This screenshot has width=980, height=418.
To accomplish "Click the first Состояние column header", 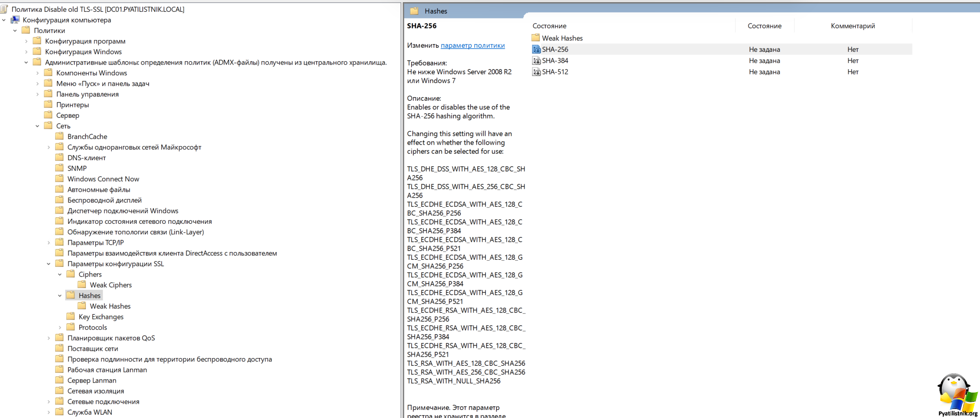I will 549,26.
